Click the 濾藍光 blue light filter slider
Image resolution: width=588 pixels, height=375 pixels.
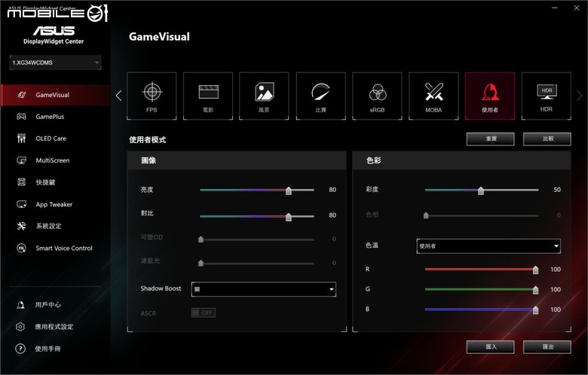[257, 264]
